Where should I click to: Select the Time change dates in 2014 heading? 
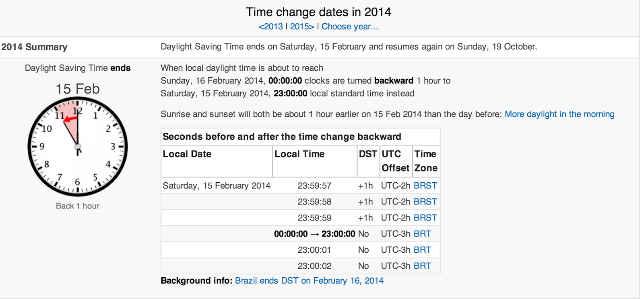point(318,12)
